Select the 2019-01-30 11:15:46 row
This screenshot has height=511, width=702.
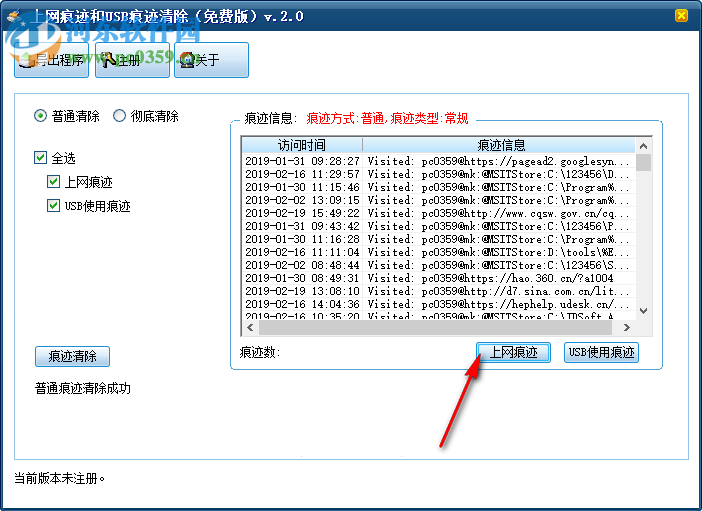(x=438, y=187)
